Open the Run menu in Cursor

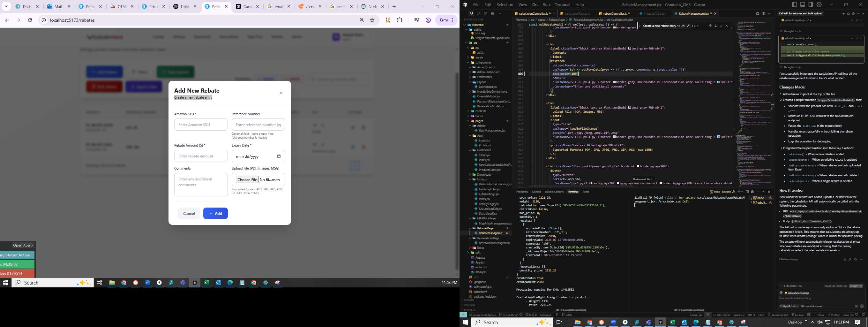point(546,4)
